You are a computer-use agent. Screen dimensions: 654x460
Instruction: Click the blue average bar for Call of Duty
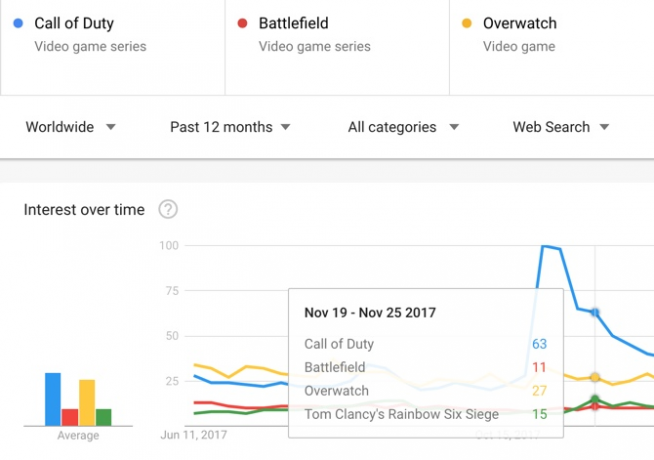pos(53,399)
